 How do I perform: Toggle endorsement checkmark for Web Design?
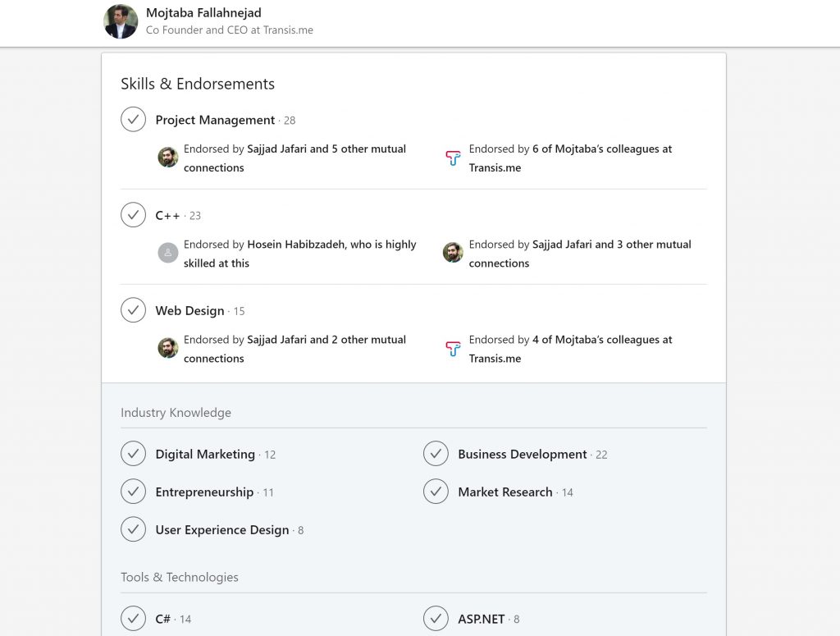pyautogui.click(x=134, y=310)
